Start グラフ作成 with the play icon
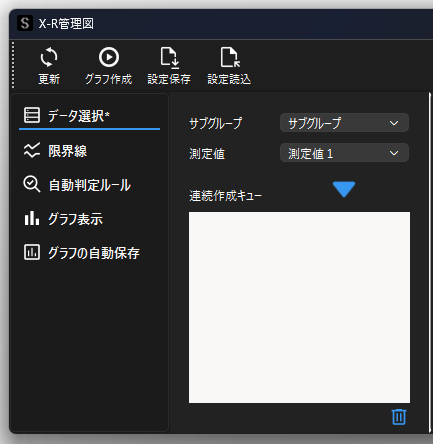The image size is (433, 444). [109, 57]
